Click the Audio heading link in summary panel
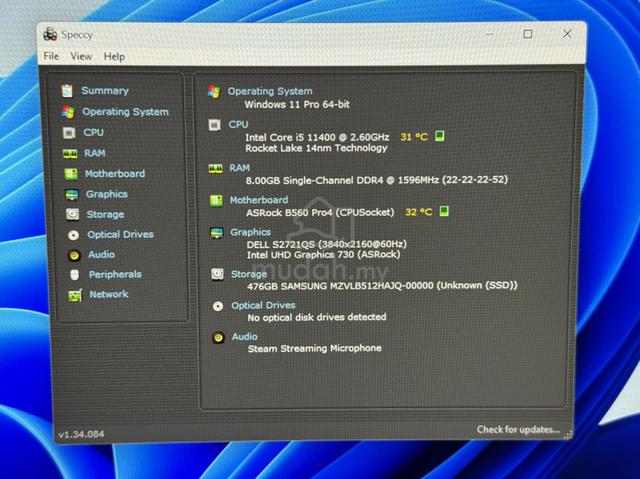Viewport: 640px width, 479px height. [x=244, y=337]
